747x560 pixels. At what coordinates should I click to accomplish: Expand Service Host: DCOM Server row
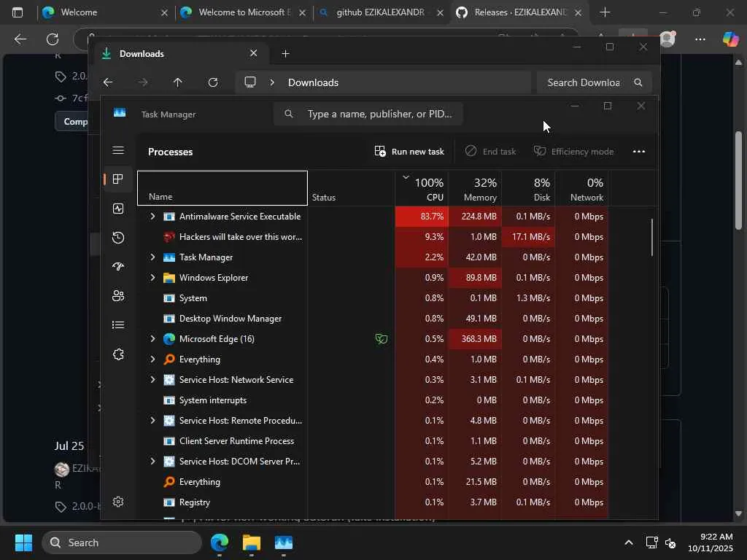pyautogui.click(x=152, y=461)
